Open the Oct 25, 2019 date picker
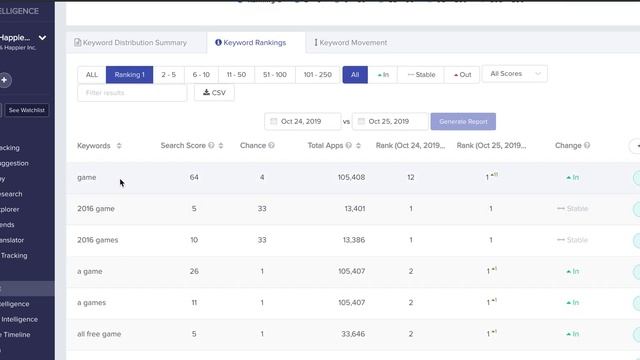The width and height of the screenshot is (640, 360). click(390, 122)
